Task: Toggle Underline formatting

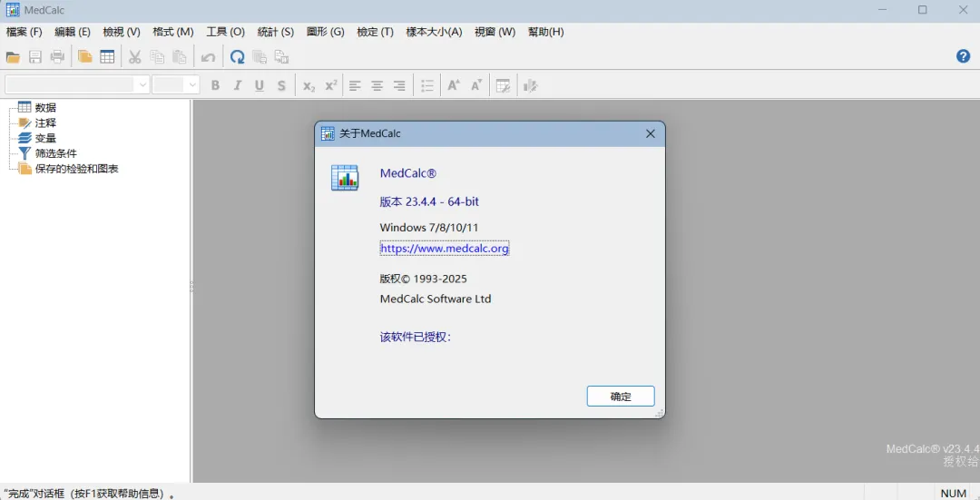Action: 260,85
